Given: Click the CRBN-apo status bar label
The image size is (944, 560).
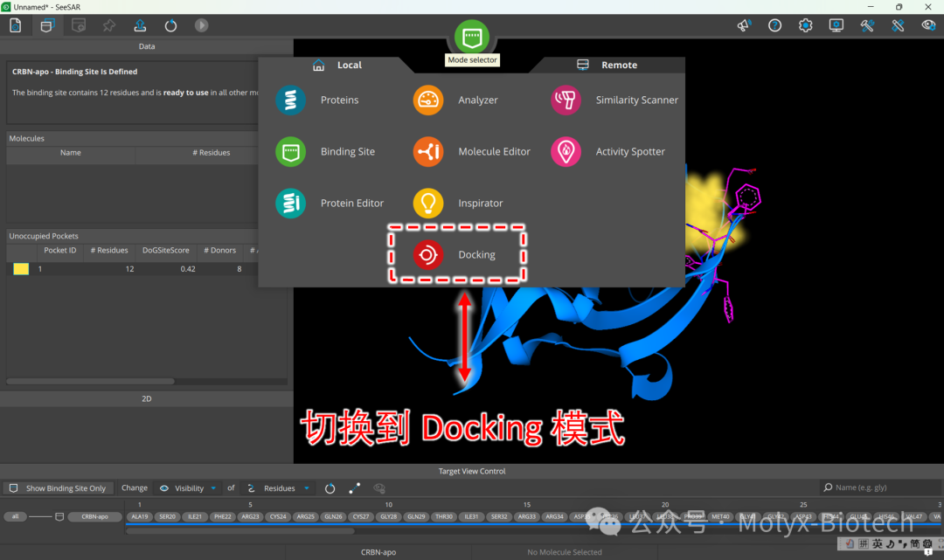Looking at the screenshot, I should tap(378, 552).
